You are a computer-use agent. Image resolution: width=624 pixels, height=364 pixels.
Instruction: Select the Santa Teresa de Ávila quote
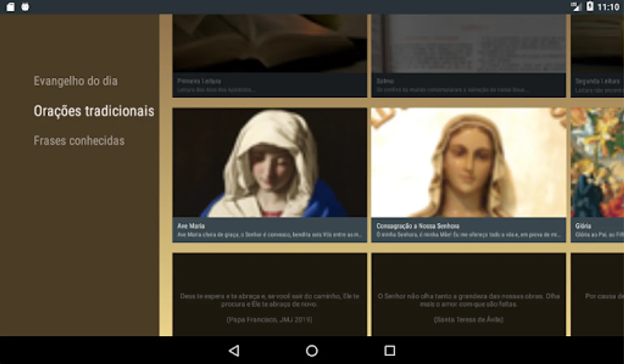469,294
